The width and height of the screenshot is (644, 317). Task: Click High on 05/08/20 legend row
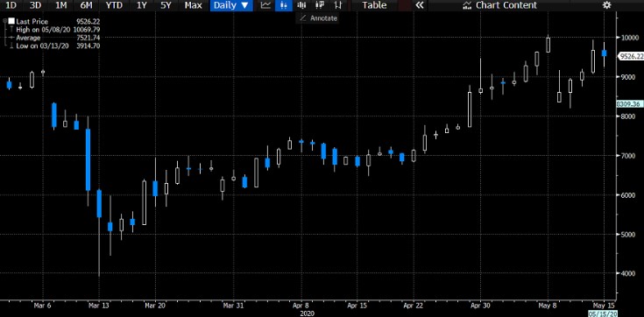coord(54,30)
